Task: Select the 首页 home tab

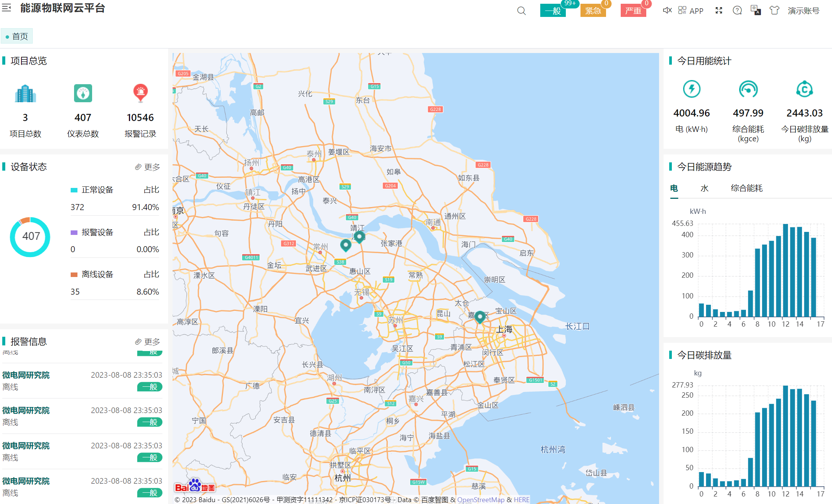Action: tap(17, 36)
